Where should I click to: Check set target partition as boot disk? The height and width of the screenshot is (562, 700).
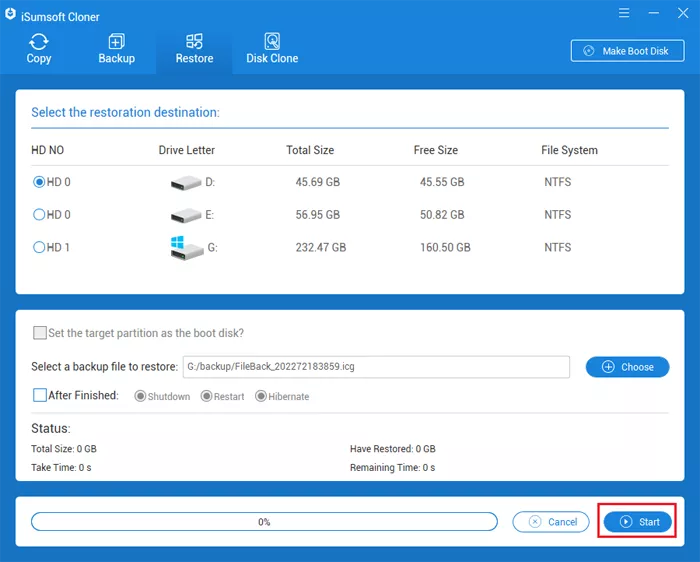pos(40,333)
